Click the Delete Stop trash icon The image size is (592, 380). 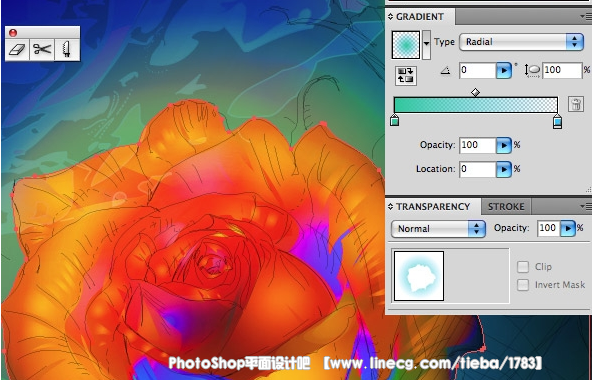pyautogui.click(x=576, y=103)
